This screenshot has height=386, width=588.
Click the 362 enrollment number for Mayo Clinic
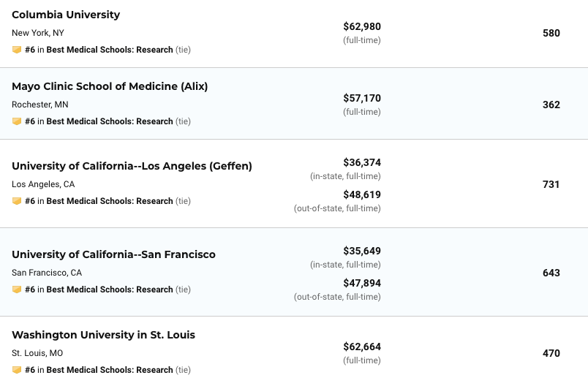(x=551, y=105)
